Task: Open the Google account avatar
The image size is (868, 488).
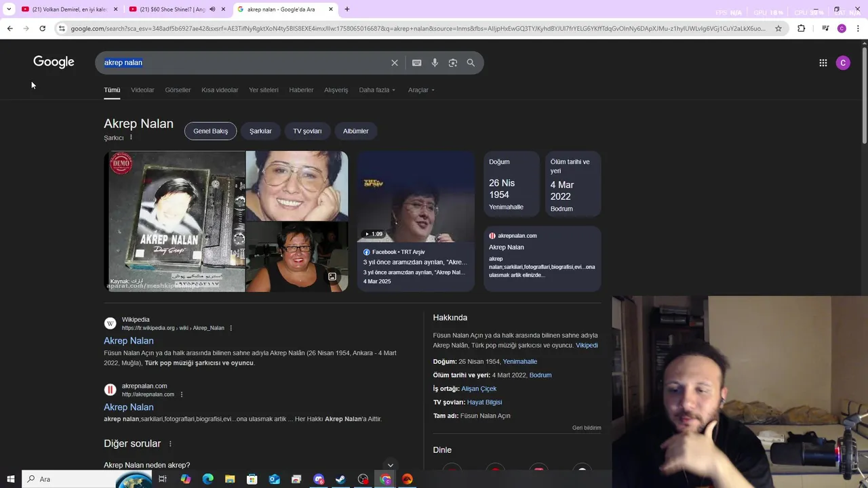Action: point(843,63)
